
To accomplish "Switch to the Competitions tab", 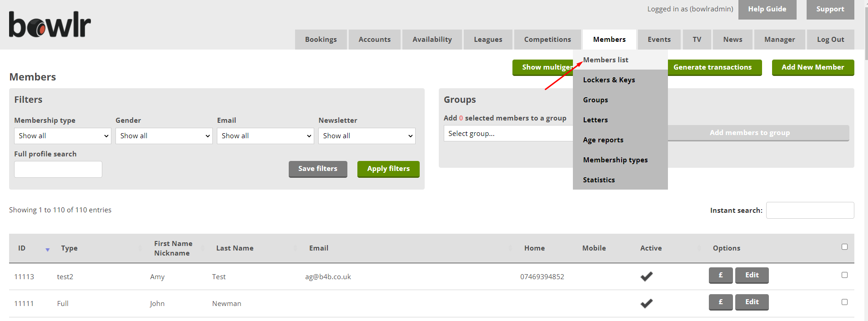I will point(547,40).
